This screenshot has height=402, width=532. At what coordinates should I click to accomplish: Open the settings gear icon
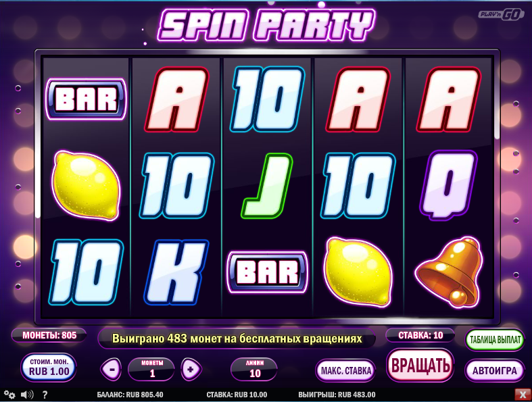[x=9, y=395]
